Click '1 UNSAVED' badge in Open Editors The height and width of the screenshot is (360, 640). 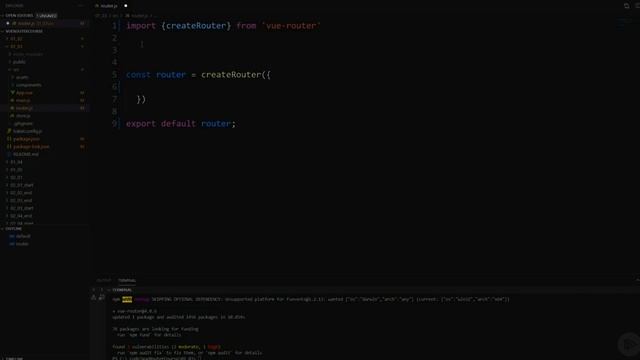[x=47, y=16]
